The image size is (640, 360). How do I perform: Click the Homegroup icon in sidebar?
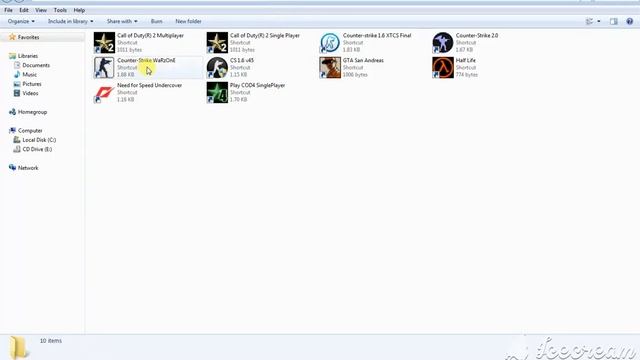pos(12,112)
